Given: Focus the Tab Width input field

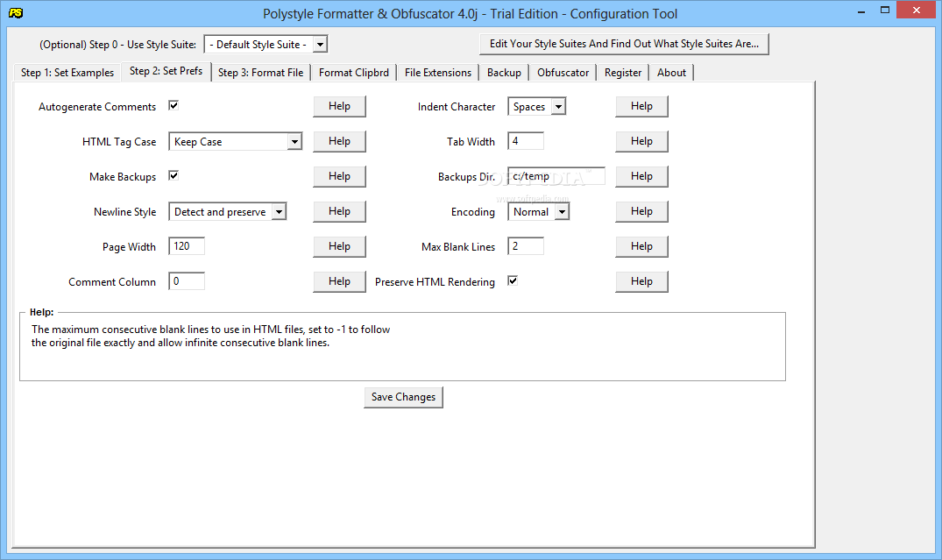Looking at the screenshot, I should (x=526, y=141).
